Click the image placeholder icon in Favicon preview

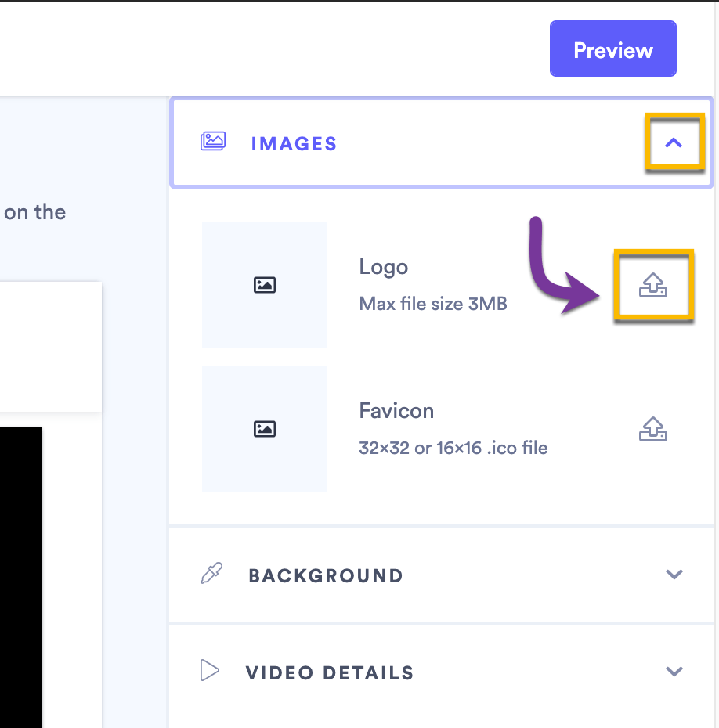[264, 428]
